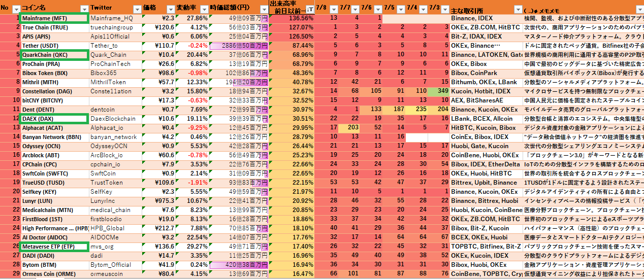Select the green cell showing 349
Image resolution: width=644 pixels, height=279 pixels.
click(438, 91)
